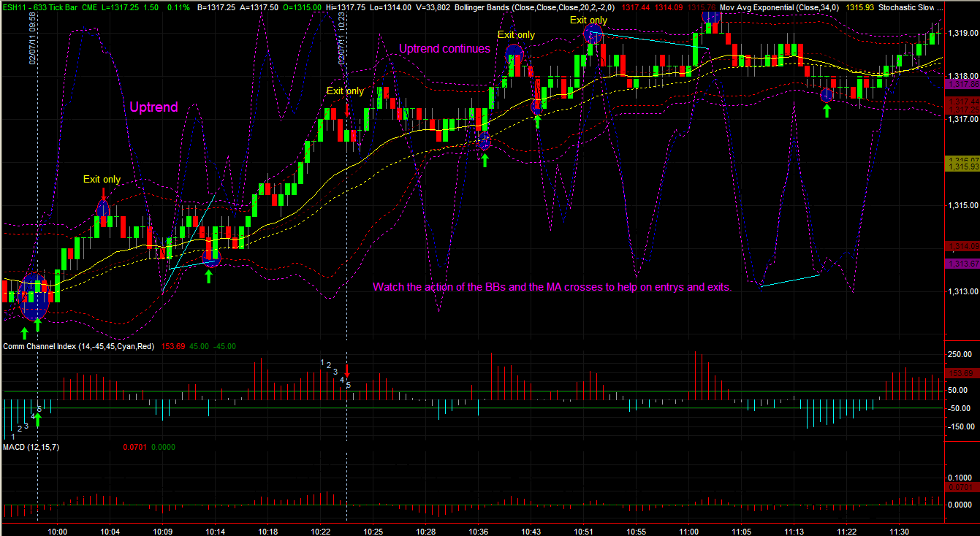This screenshot has height=536, width=980.
Task: Select the Uptrend text annotation
Action: (153, 107)
